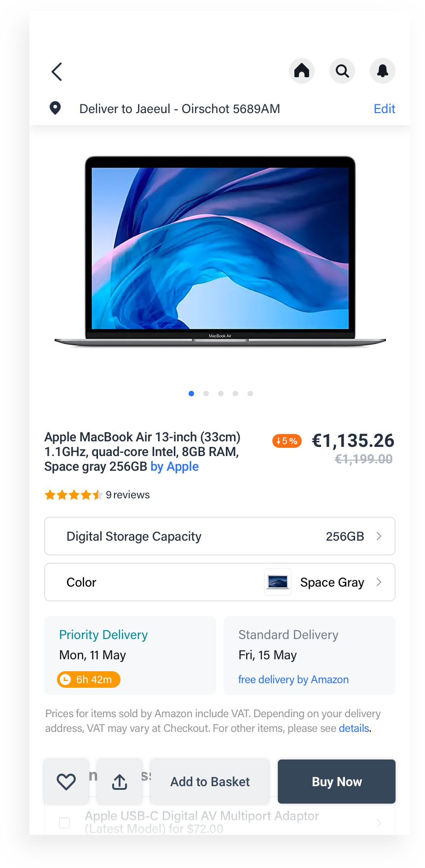This screenshot has height=868, width=425.
Task: Open the home icon
Action: (302, 71)
